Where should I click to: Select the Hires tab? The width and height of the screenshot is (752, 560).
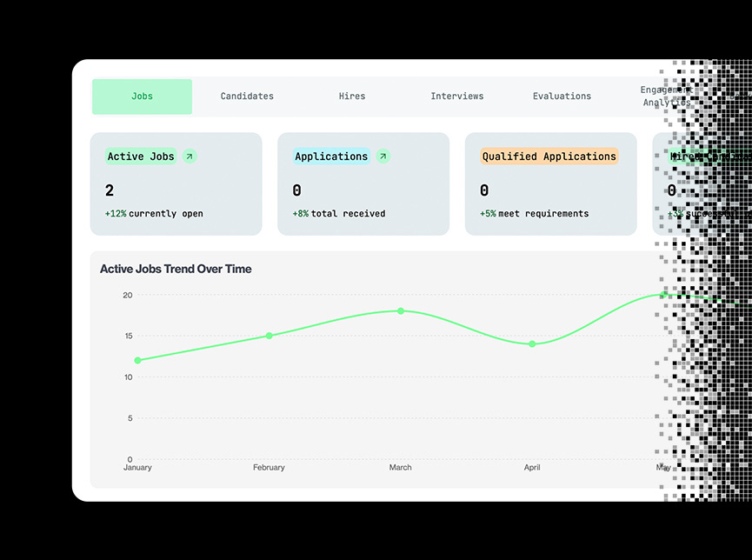click(352, 97)
